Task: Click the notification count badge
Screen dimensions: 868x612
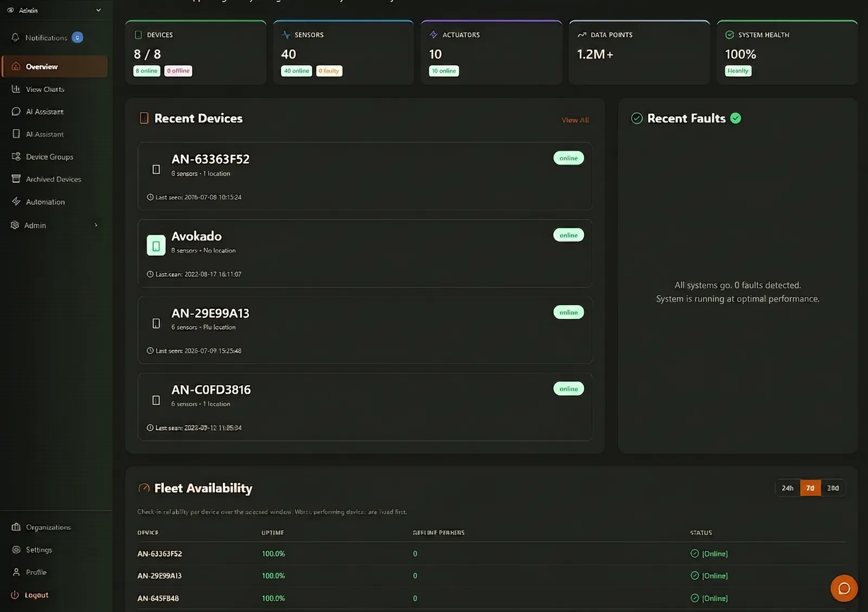Action: (x=78, y=37)
